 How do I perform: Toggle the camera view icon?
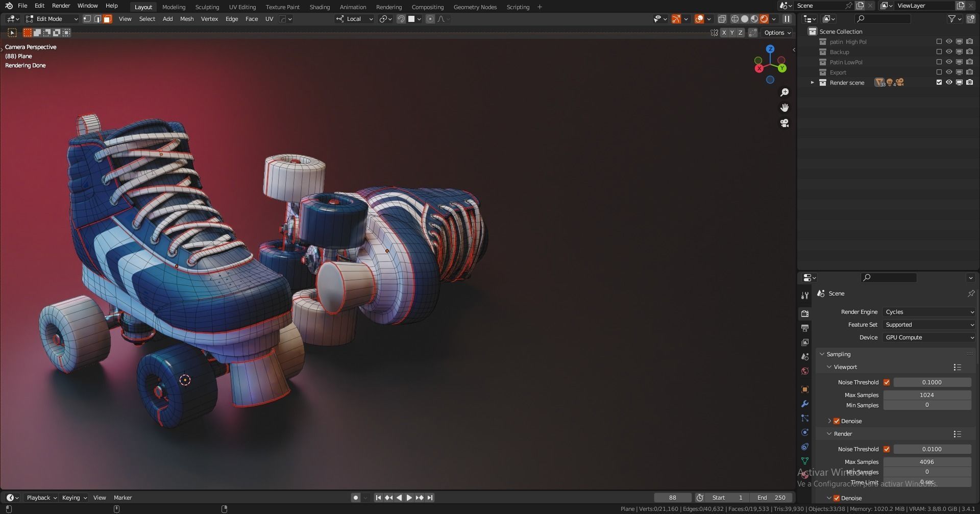click(785, 123)
